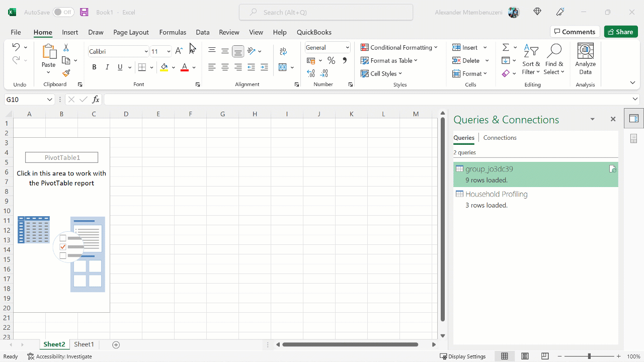The image size is (644, 362).
Task: Open the font size dropdown
Action: (x=168, y=51)
